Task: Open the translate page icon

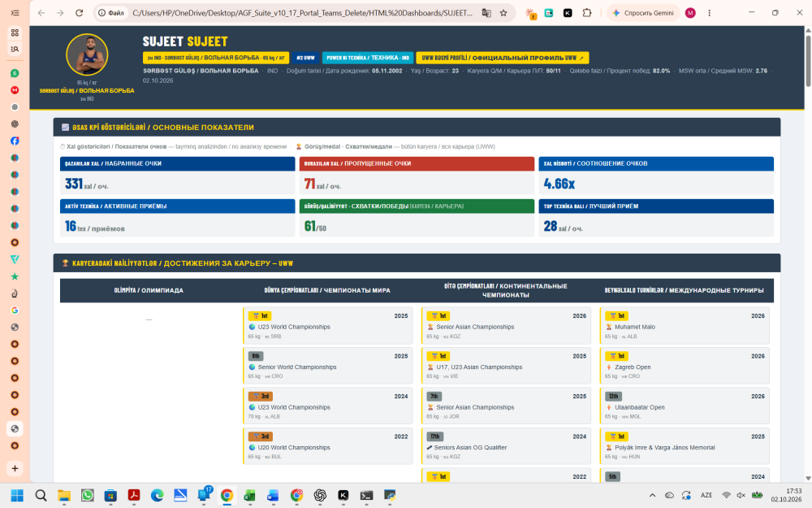Action: (486, 13)
